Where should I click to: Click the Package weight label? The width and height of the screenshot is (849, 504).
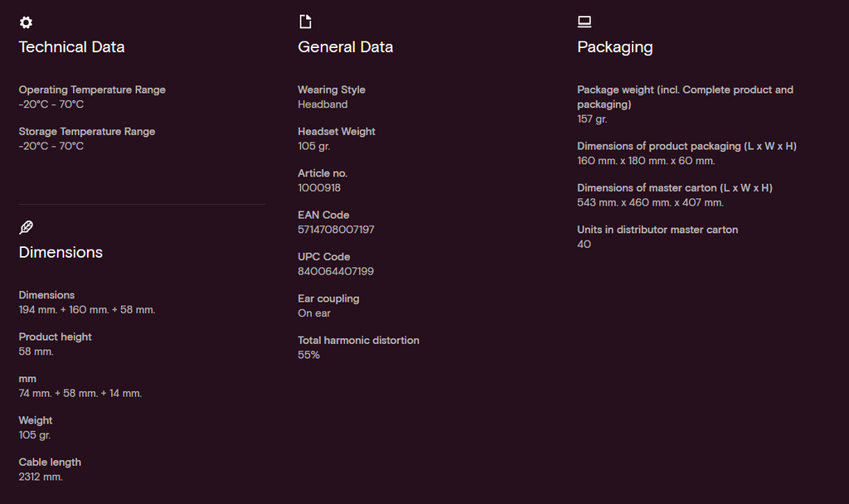(685, 98)
